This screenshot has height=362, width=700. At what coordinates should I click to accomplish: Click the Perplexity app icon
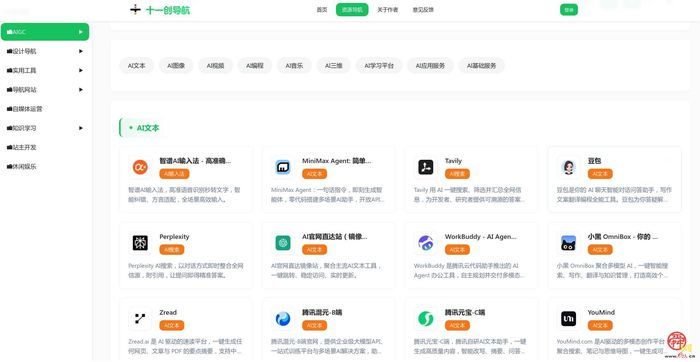pyautogui.click(x=140, y=243)
